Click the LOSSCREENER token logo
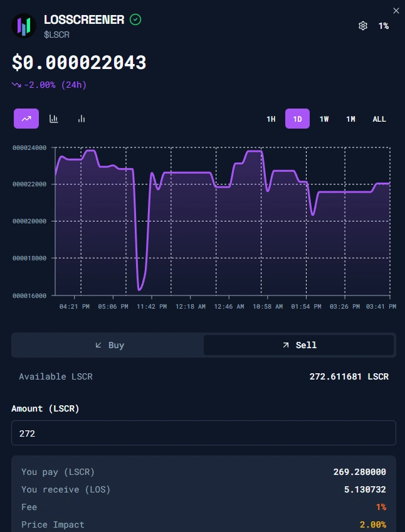 tap(24, 26)
